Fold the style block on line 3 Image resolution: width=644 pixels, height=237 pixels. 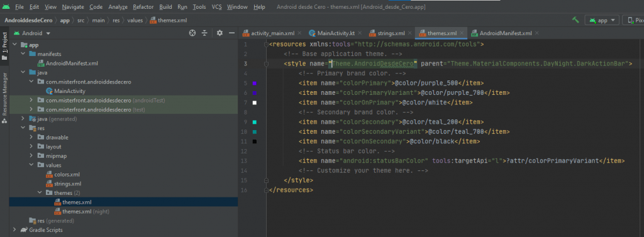coord(266,63)
